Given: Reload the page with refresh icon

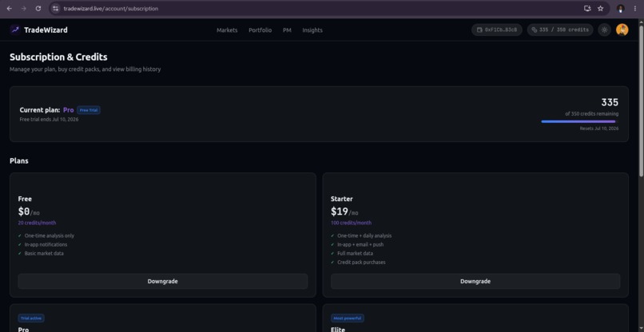Looking at the screenshot, I should click(38, 8).
